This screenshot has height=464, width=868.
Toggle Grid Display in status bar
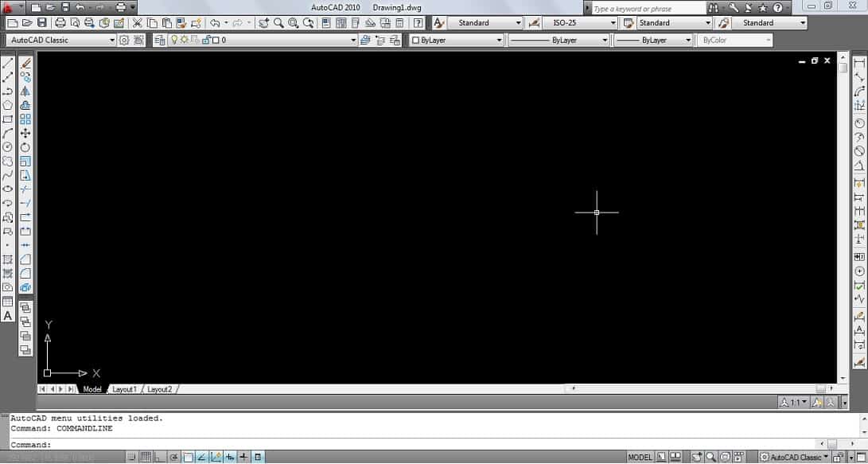pos(146,458)
